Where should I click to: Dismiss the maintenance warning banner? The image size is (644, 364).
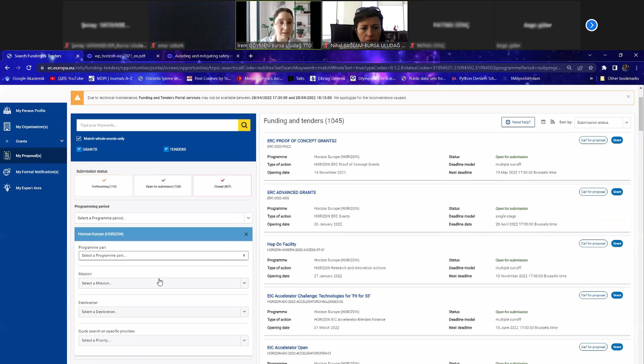pyautogui.click(x=628, y=97)
